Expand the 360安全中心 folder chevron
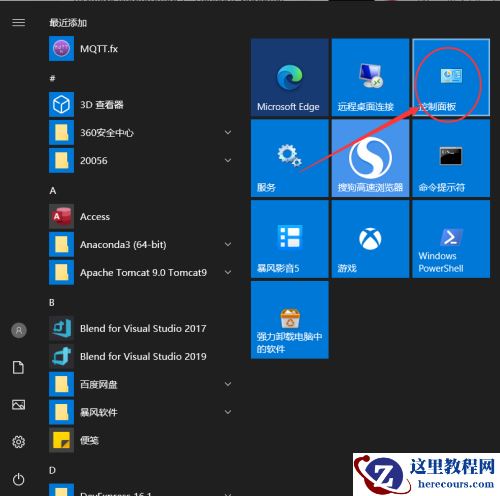500x496 pixels. click(228, 133)
